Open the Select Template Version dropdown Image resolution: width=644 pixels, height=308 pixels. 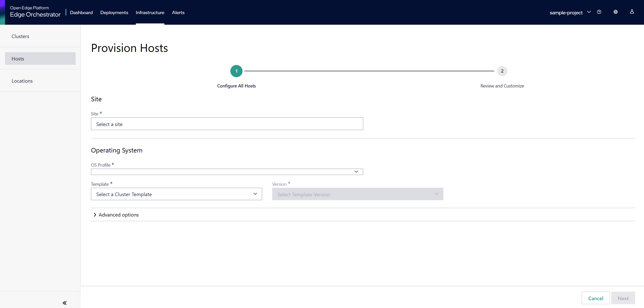click(357, 194)
